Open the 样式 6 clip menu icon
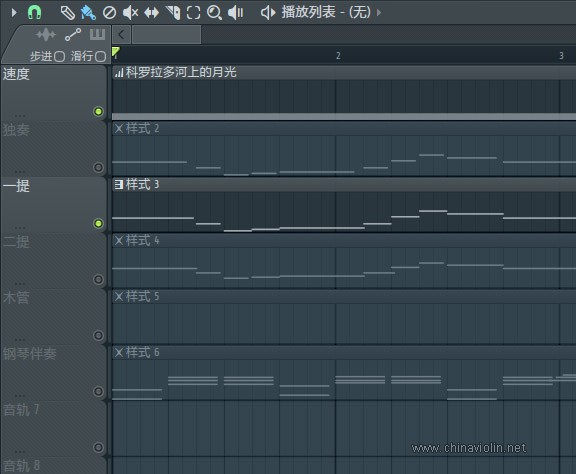 (x=119, y=353)
